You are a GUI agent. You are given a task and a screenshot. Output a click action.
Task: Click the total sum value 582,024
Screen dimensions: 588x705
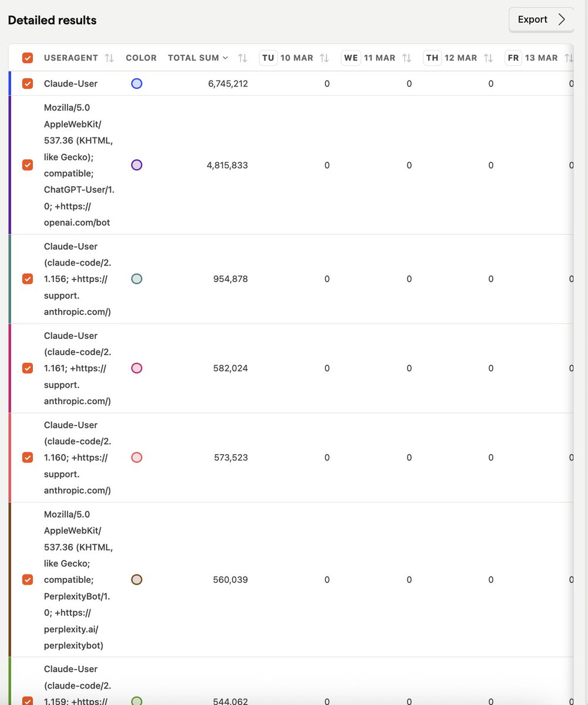click(231, 368)
